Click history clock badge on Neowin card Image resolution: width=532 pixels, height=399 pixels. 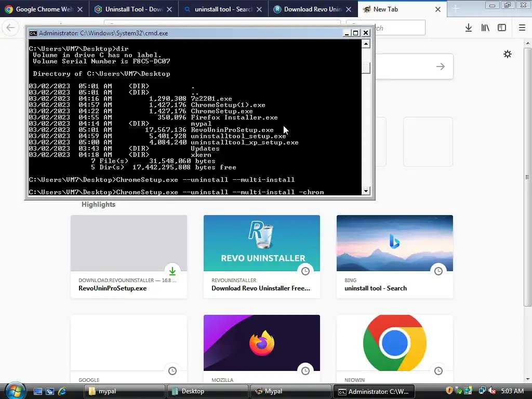point(438,371)
